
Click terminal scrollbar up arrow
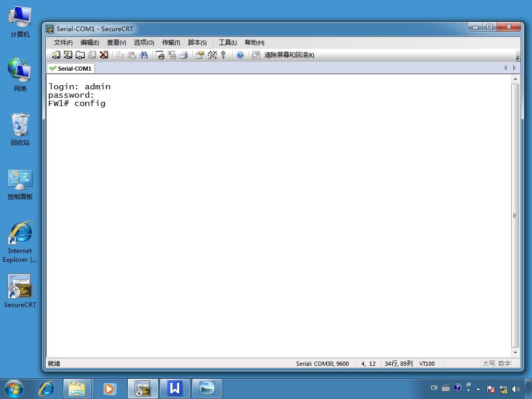tap(515, 79)
